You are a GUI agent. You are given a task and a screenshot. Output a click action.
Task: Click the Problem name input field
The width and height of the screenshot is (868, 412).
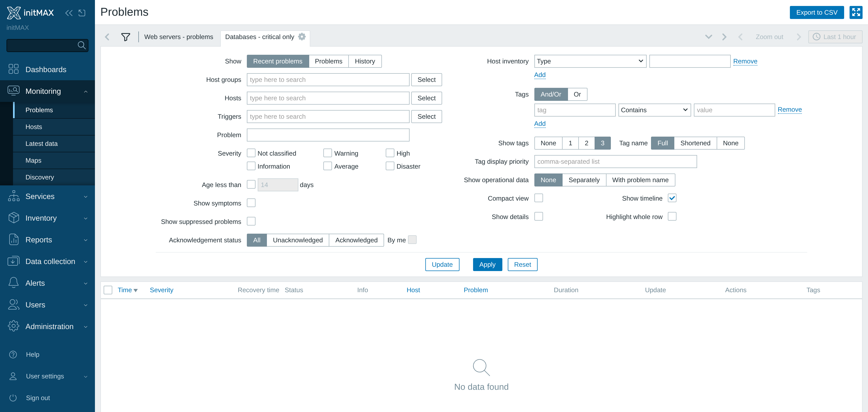(328, 135)
